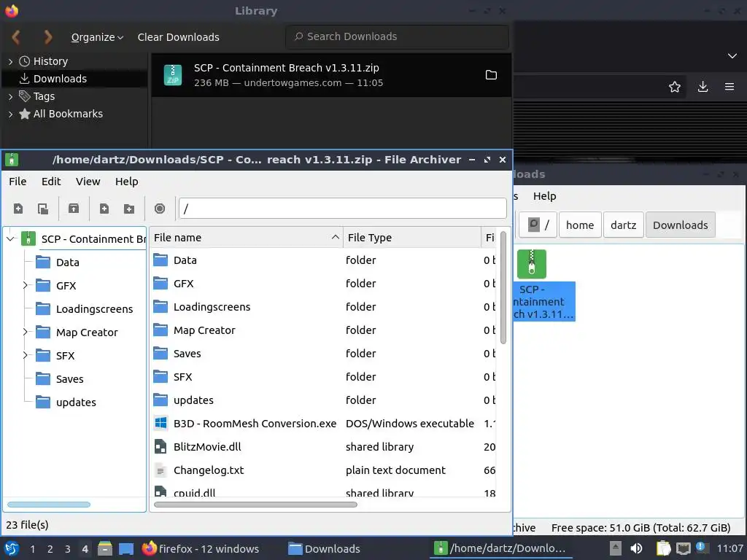The image size is (747, 560).
Task: Click the show desktop icon in the taskbar
Action: (x=125, y=548)
